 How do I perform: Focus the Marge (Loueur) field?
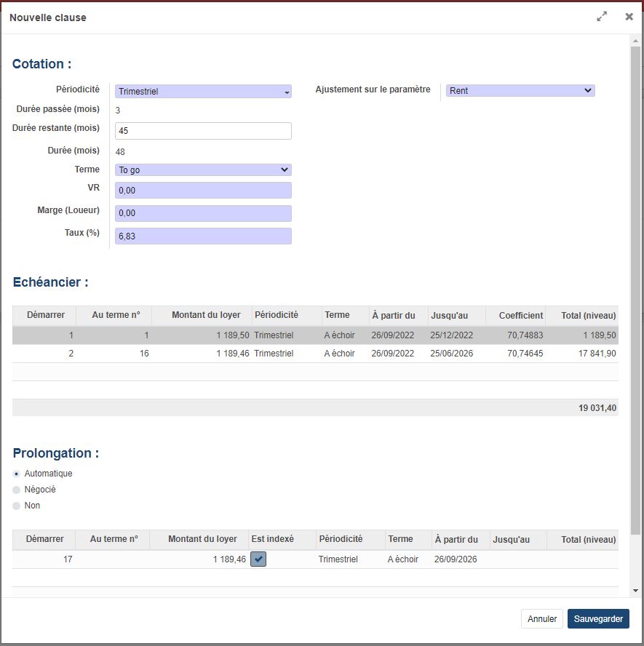203,213
